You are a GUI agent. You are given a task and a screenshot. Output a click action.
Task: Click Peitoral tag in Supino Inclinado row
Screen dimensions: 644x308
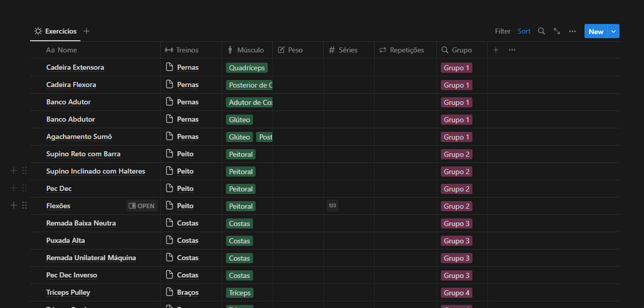click(x=241, y=171)
